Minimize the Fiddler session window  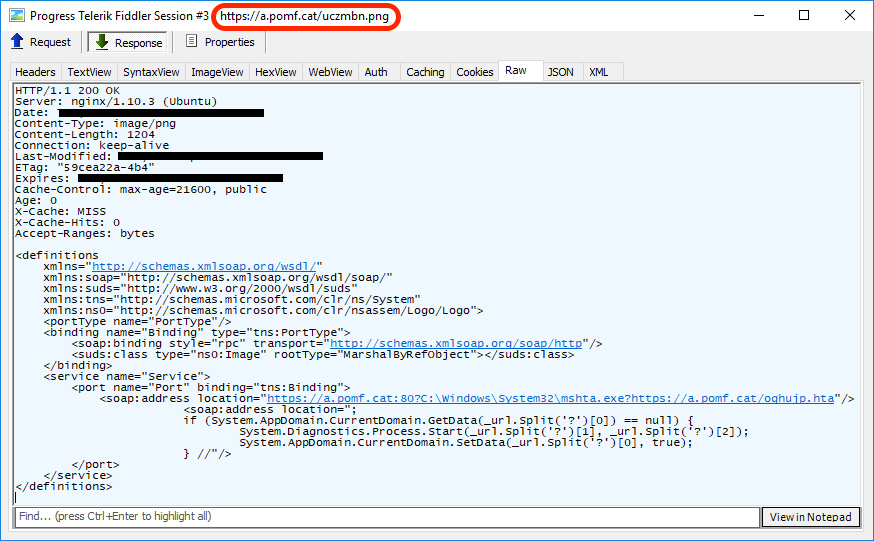click(x=759, y=15)
